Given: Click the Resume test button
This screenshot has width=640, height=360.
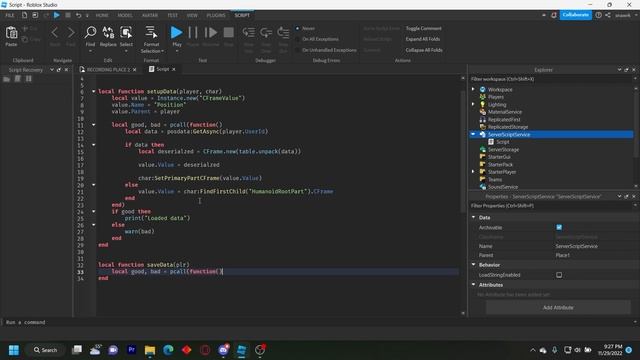Looking at the screenshot, I should pos(211,33).
